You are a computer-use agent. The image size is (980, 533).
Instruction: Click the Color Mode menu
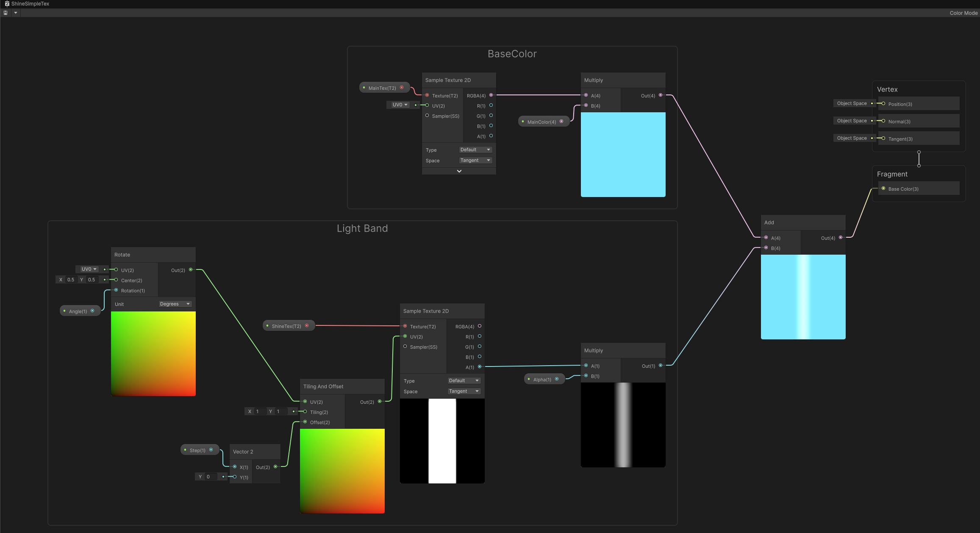click(x=963, y=13)
